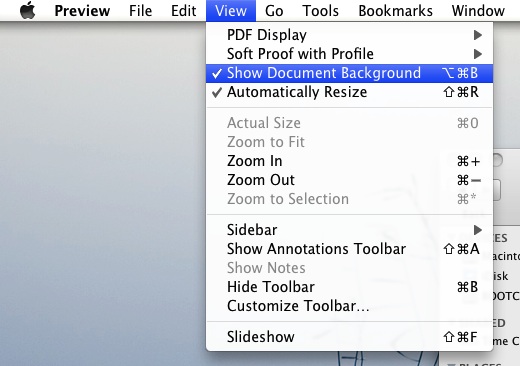Choose Zoom In from View menu

(x=349, y=161)
